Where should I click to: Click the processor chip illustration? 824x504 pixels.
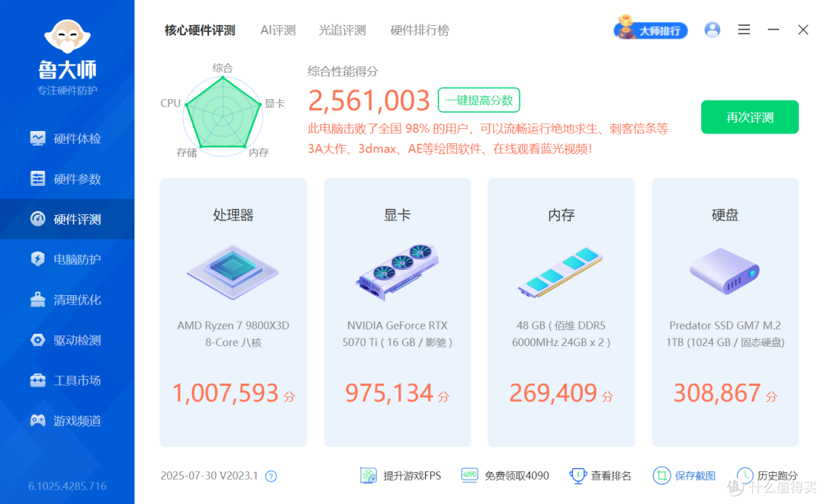233,272
